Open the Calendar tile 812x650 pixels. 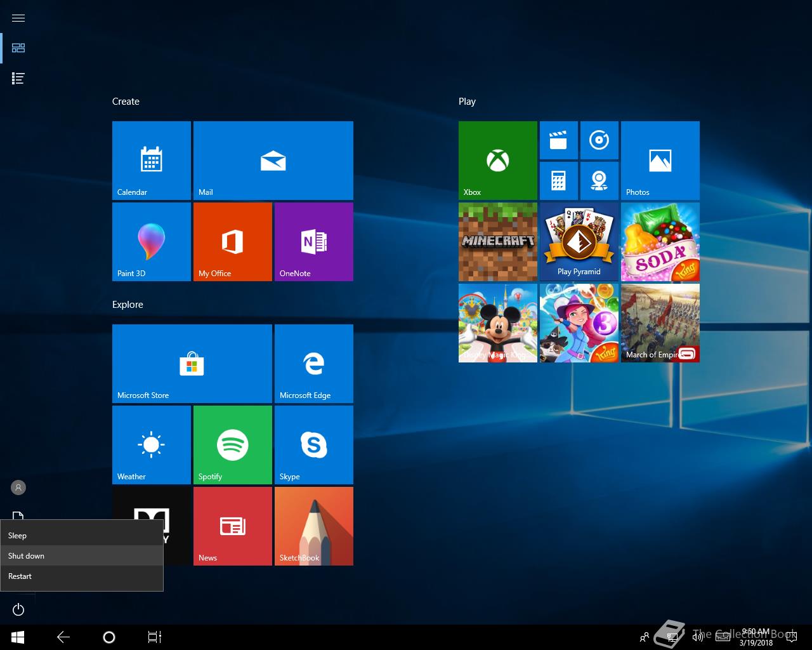[x=152, y=161]
